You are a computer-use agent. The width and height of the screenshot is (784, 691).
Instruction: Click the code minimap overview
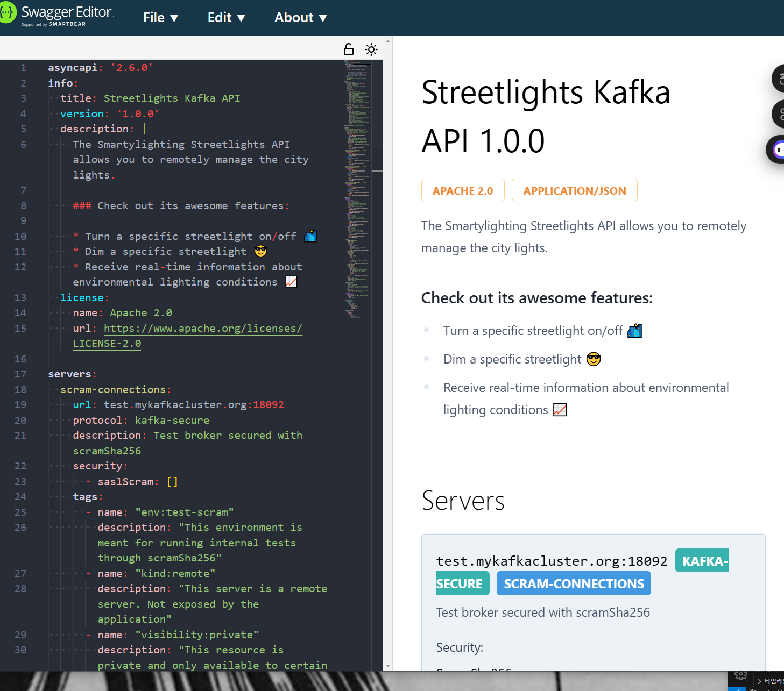[358, 188]
